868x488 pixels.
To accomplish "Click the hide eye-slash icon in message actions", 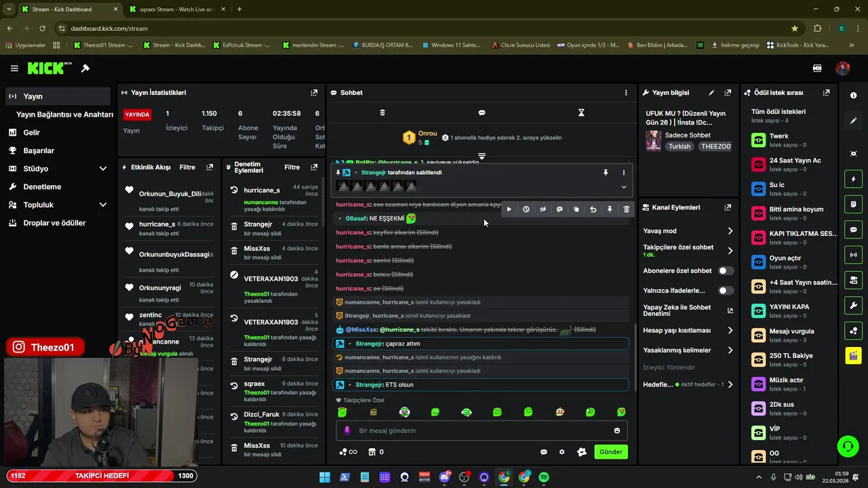I will [x=542, y=209].
